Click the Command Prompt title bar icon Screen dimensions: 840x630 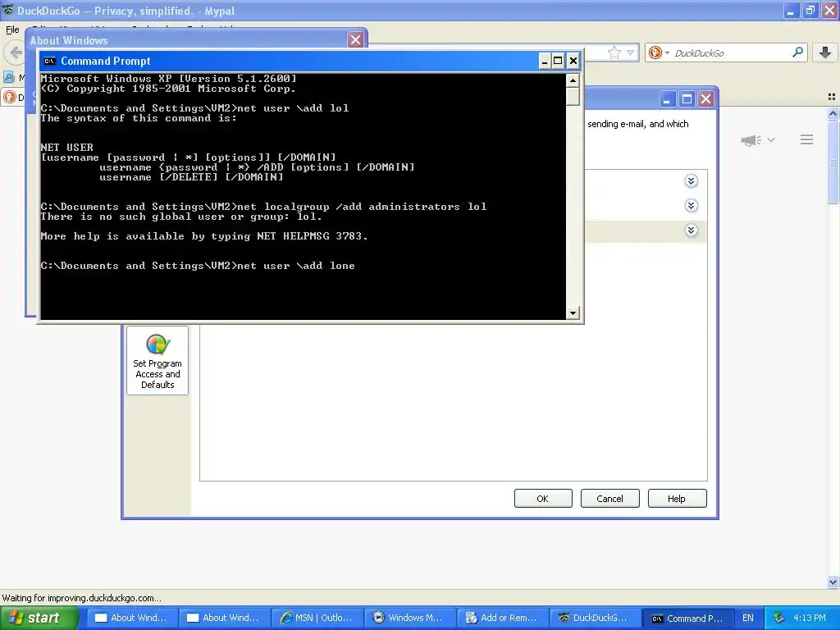pos(50,61)
